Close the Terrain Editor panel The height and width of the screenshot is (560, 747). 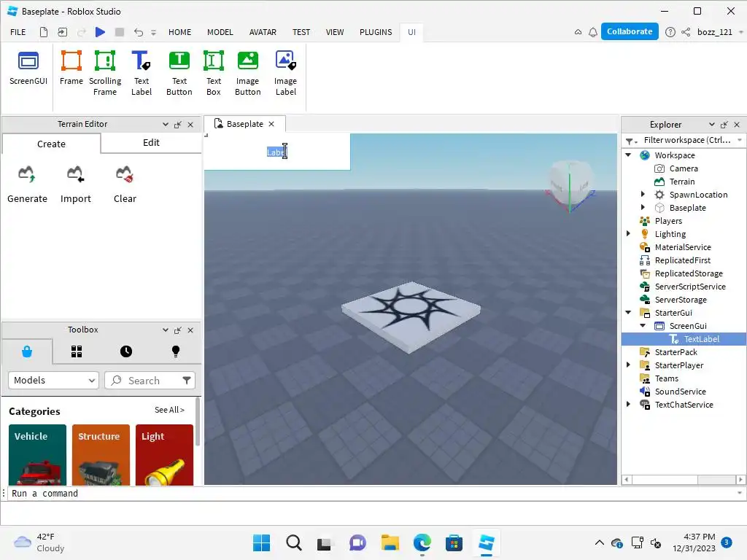click(x=190, y=124)
